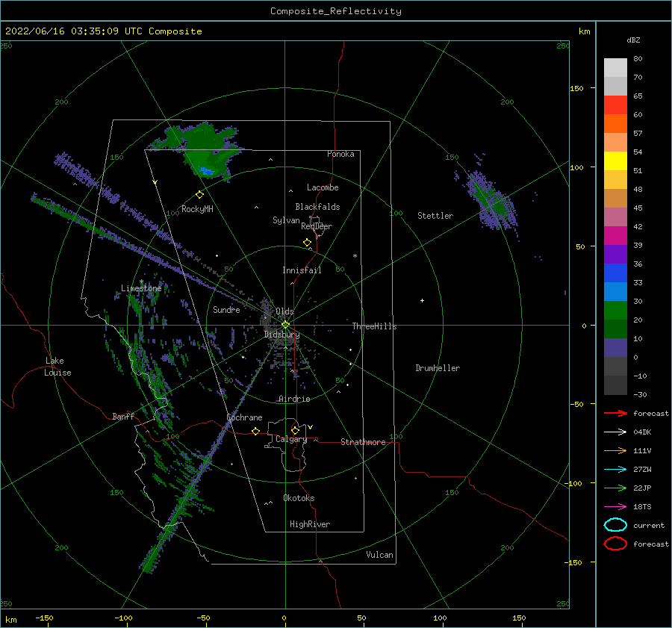Click the Strathmore label

(x=363, y=442)
